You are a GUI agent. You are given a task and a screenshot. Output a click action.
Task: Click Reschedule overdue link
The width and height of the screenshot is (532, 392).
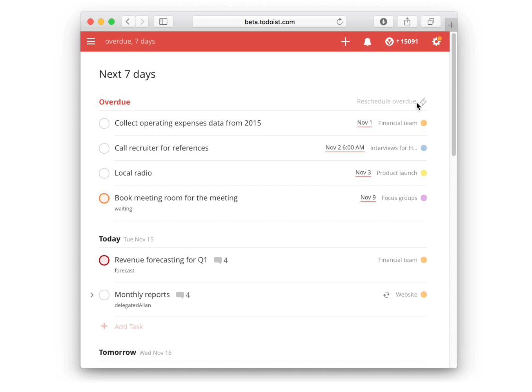click(x=386, y=102)
